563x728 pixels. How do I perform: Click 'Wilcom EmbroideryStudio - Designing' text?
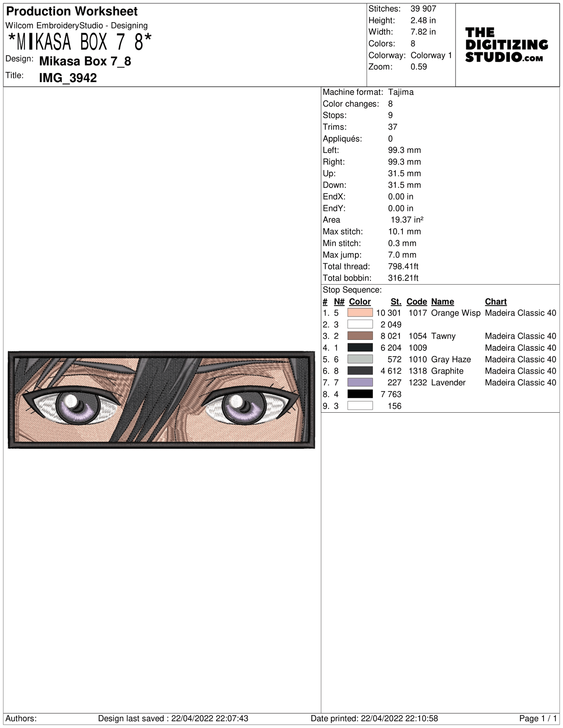[77, 26]
